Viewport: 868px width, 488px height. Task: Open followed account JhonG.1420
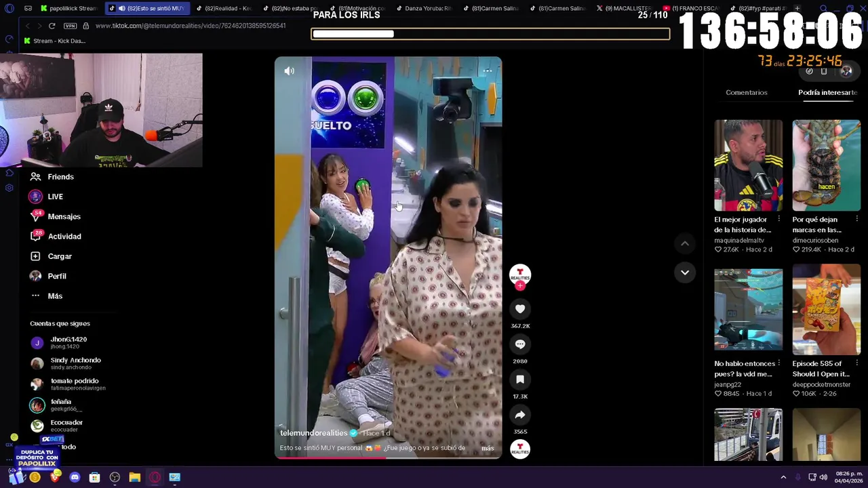click(58, 342)
